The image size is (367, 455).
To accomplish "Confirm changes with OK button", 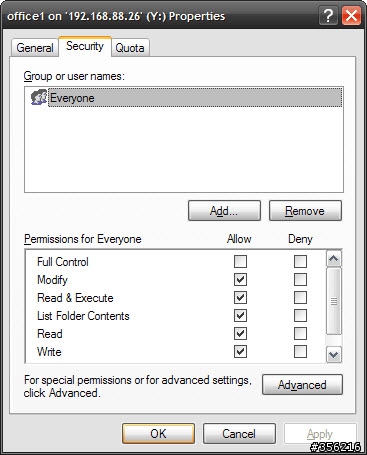I will click(158, 434).
